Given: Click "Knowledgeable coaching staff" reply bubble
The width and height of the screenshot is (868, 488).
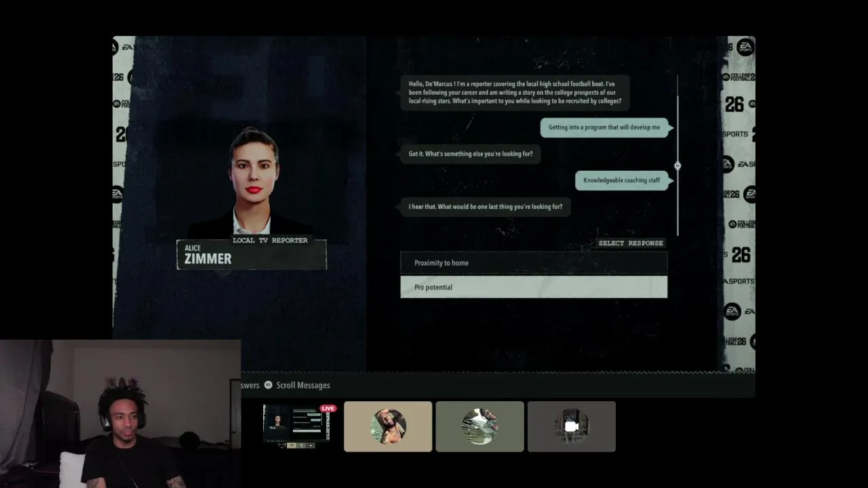Looking at the screenshot, I should click(622, 180).
